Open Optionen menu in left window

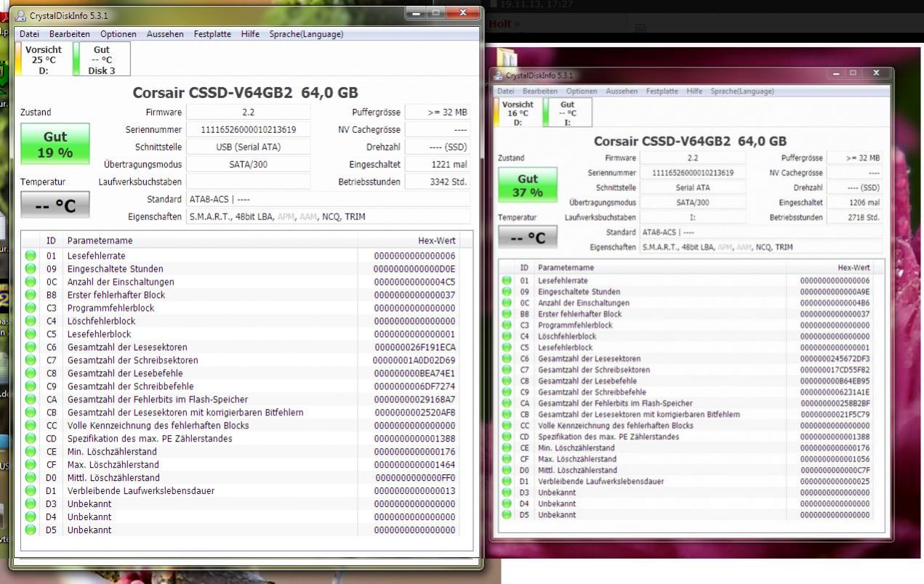click(x=118, y=34)
